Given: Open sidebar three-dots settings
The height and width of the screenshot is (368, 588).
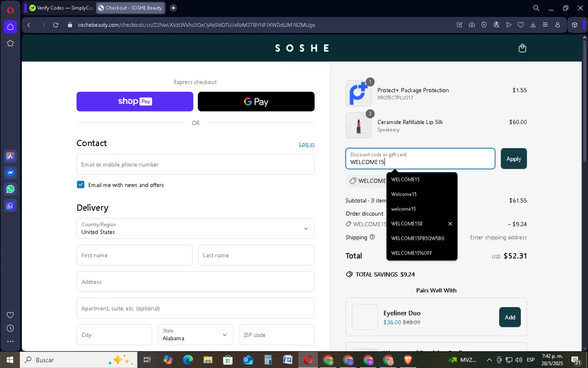Looking at the screenshot, I should pos(10,342).
